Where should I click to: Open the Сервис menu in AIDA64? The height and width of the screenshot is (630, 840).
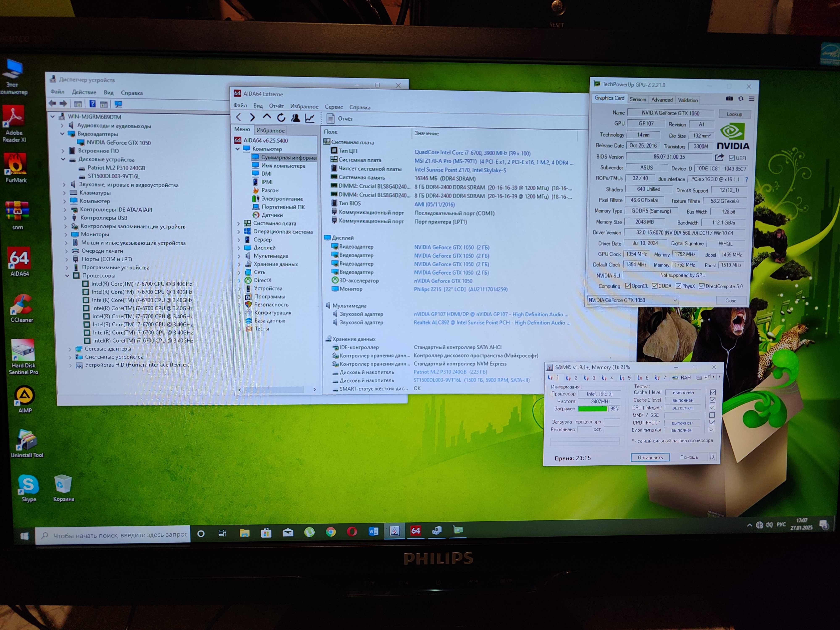333,107
